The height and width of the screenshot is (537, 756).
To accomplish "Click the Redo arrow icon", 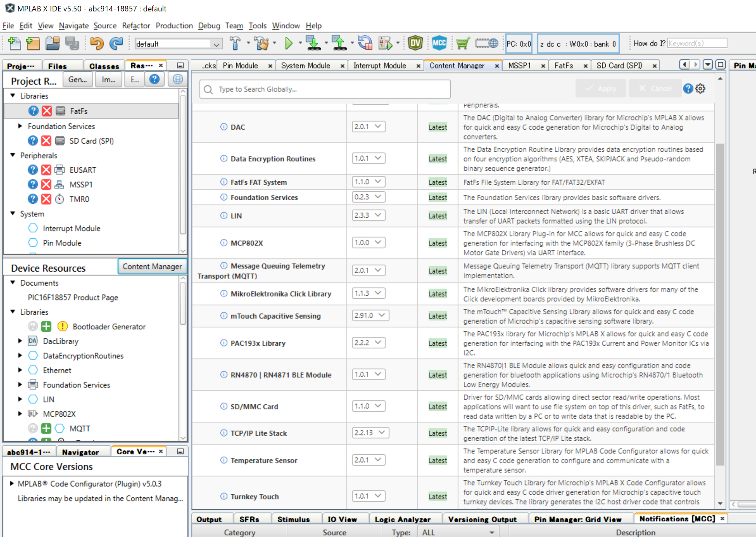I will pyautogui.click(x=116, y=43).
